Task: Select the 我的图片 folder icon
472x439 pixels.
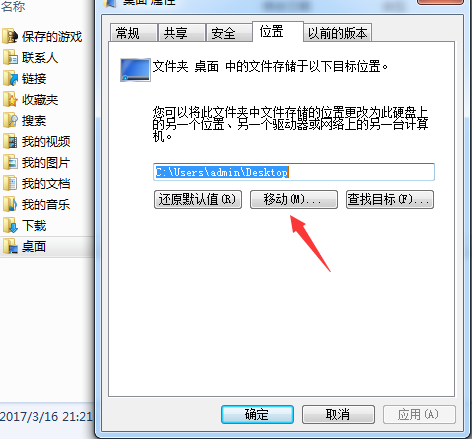Action: tap(10, 162)
